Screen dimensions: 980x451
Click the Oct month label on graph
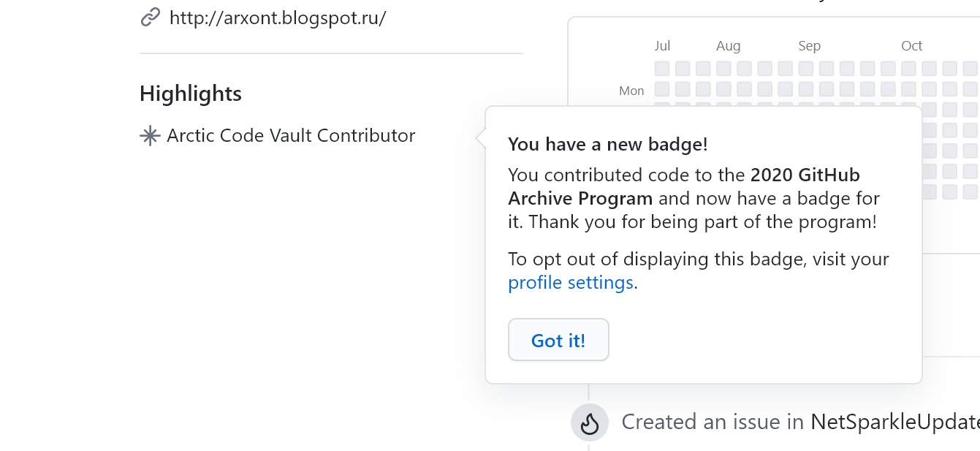click(911, 46)
